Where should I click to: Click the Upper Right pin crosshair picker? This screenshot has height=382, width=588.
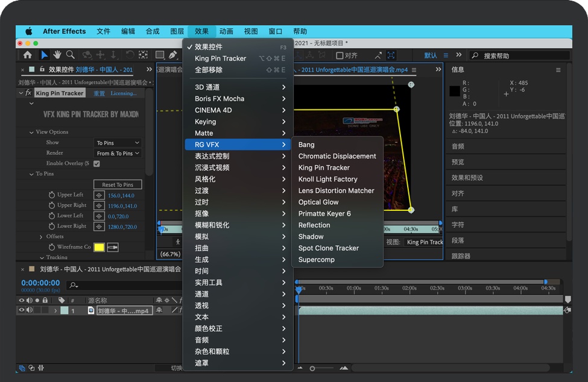tap(99, 205)
